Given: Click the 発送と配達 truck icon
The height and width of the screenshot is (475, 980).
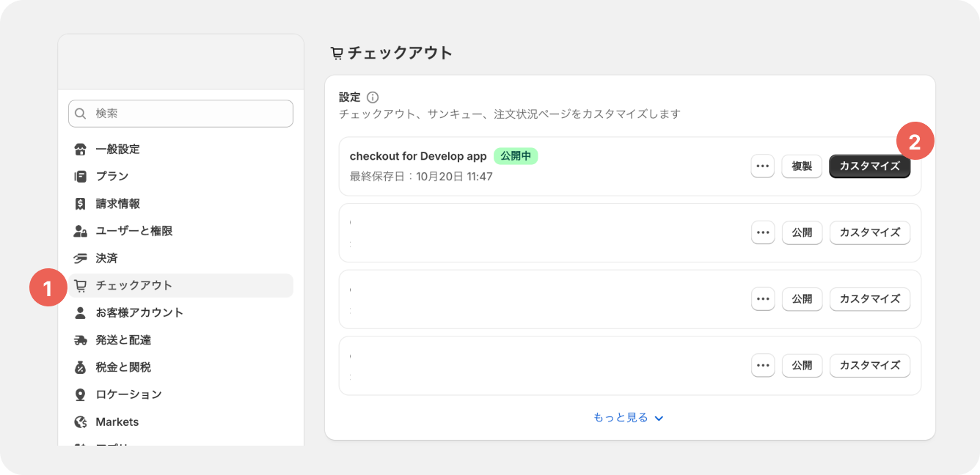Looking at the screenshot, I should click(x=81, y=340).
